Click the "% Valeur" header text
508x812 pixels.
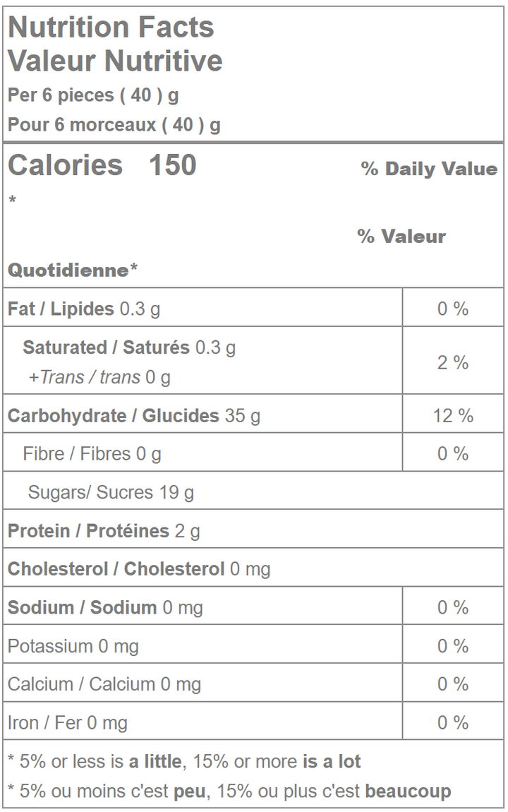click(401, 237)
